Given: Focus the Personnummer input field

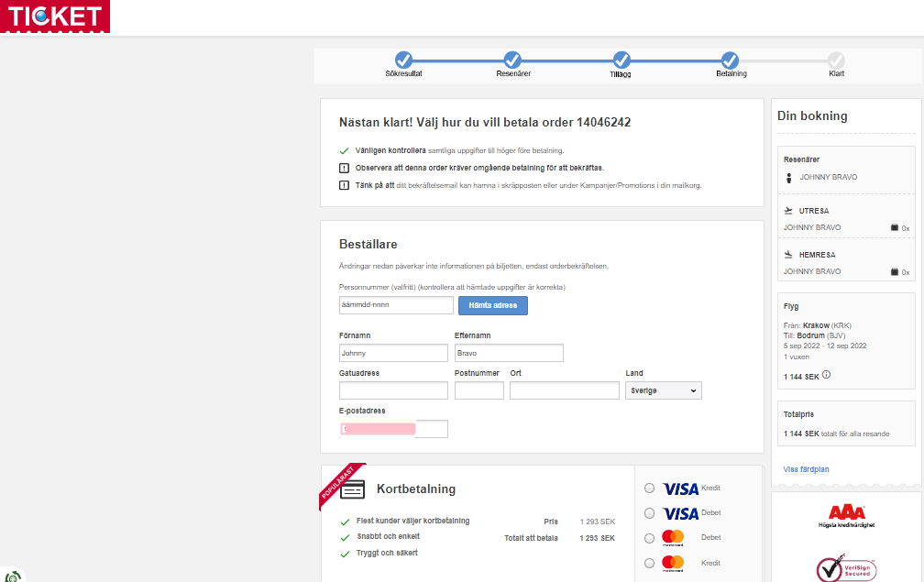Looking at the screenshot, I should [396, 305].
